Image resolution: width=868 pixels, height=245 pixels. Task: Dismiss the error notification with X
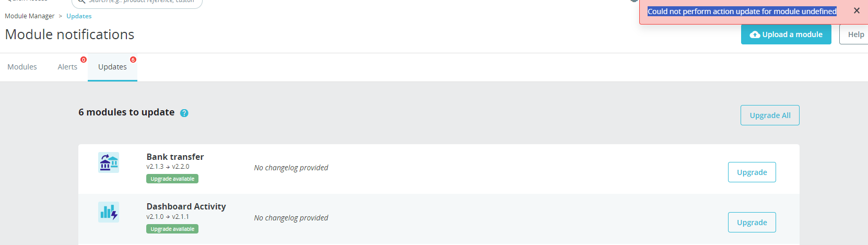pyautogui.click(x=857, y=10)
